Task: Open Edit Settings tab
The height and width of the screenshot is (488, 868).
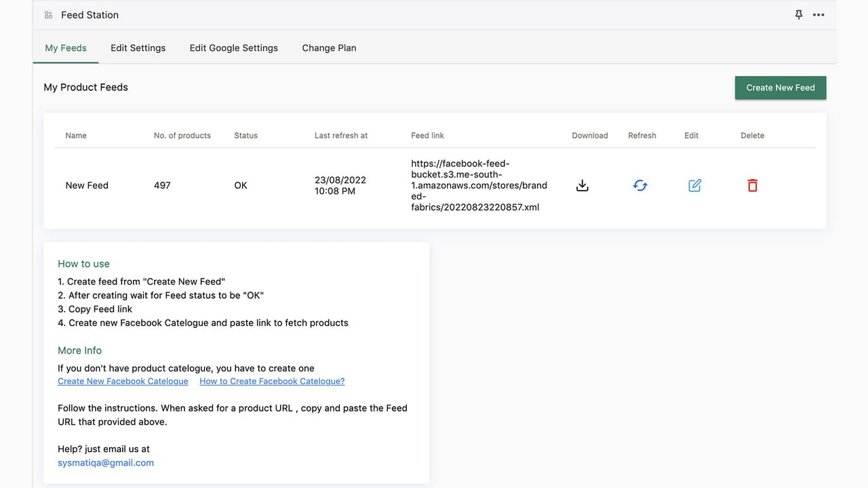Action: [x=138, y=48]
